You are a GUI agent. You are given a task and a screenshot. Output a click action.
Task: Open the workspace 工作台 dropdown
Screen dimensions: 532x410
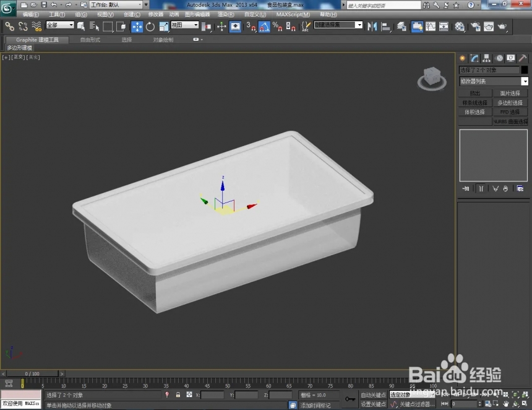116,5
